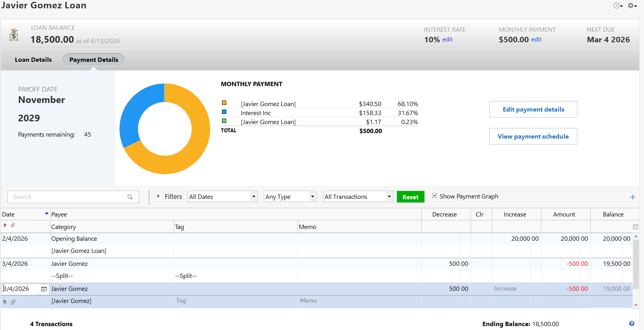Toggle the Show Payment Graph checkbox
Image resolution: width=644 pixels, height=330 pixels.
435,196
